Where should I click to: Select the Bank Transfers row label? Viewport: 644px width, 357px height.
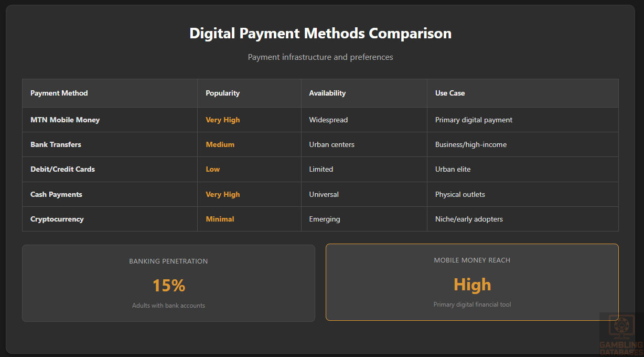56,144
